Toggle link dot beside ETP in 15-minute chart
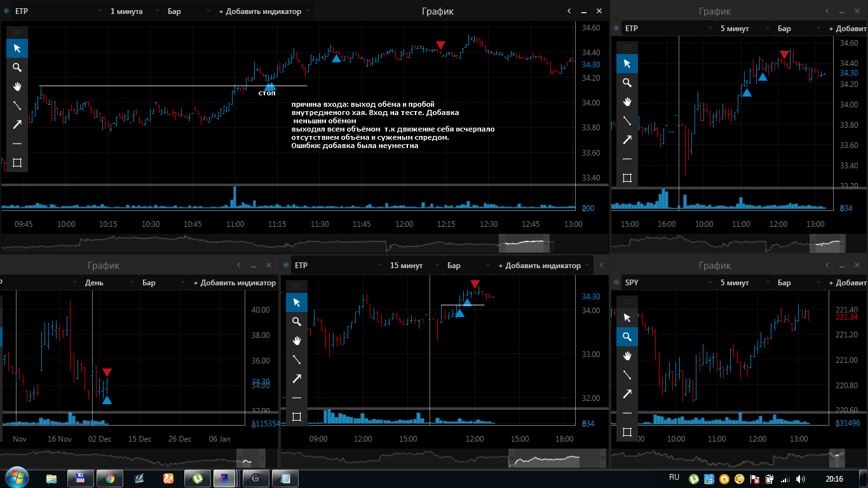Image resolution: width=868 pixels, height=488 pixels. point(285,266)
